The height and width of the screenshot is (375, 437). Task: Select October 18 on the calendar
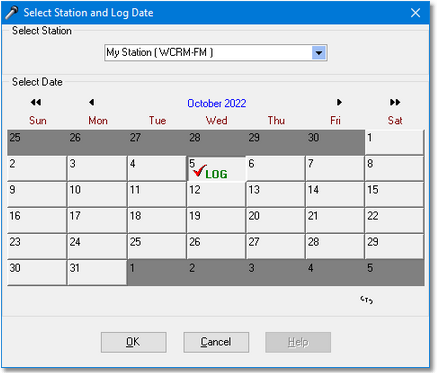click(157, 220)
